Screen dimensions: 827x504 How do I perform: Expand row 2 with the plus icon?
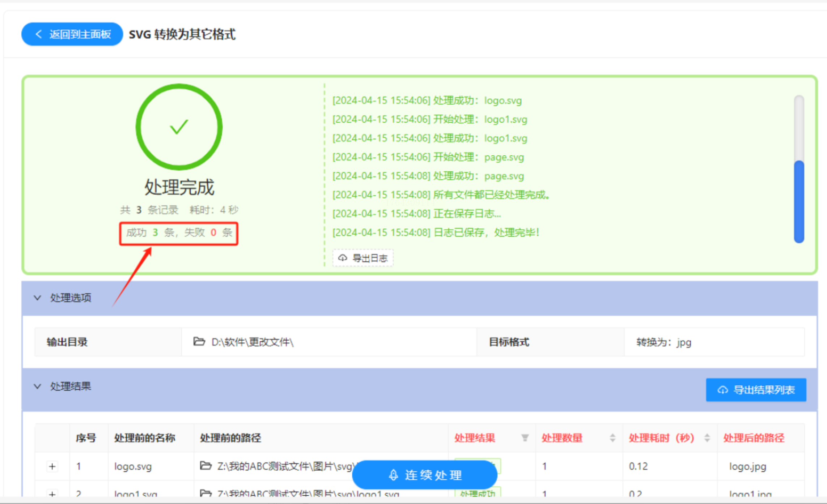click(52, 493)
